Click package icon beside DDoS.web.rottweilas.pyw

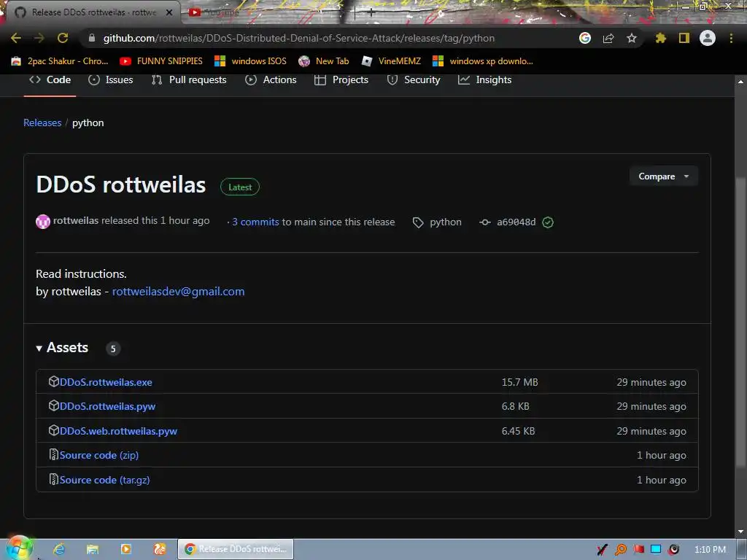pos(54,430)
